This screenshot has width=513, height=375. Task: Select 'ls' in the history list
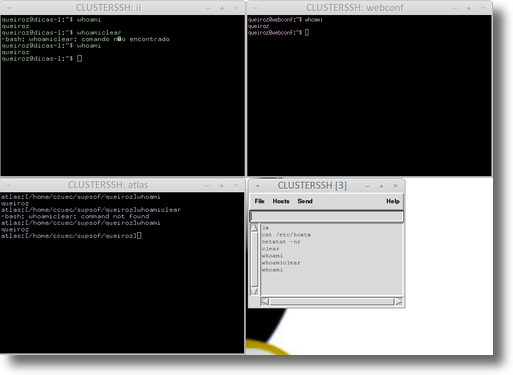(x=265, y=228)
